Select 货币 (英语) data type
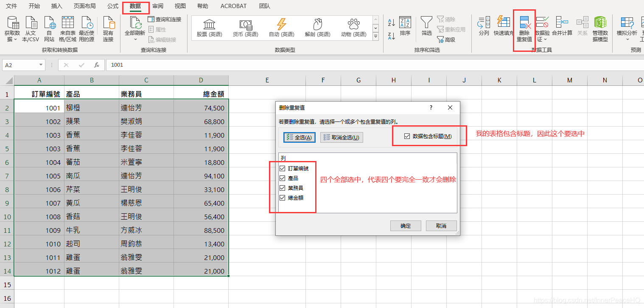Image resolution: width=644 pixels, height=308 pixels. click(246, 28)
